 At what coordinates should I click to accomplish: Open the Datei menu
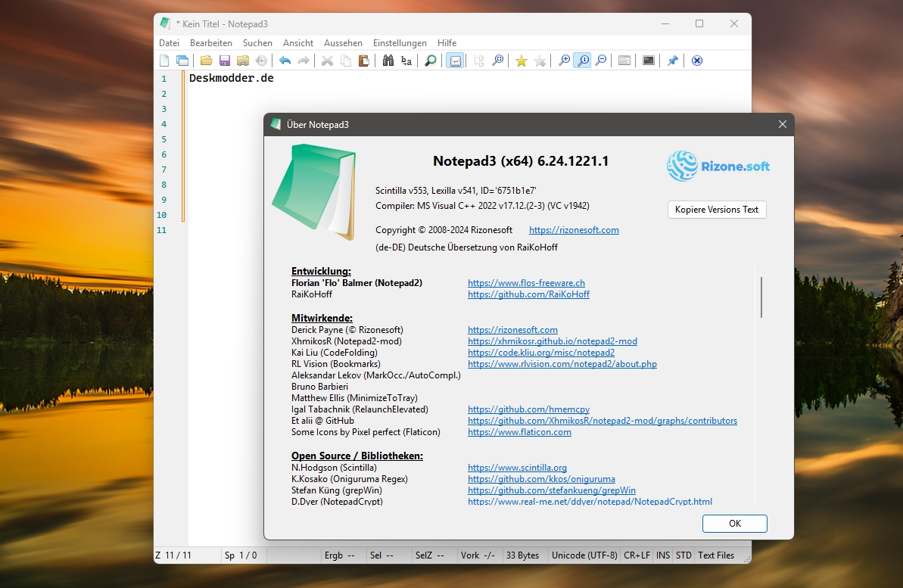(170, 42)
